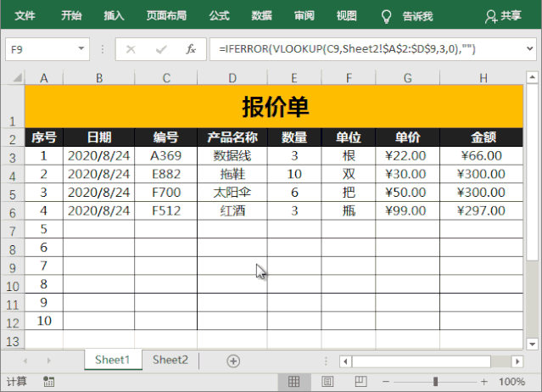Switch to Normal view in status bar
This screenshot has width=542, height=392.
[293, 382]
